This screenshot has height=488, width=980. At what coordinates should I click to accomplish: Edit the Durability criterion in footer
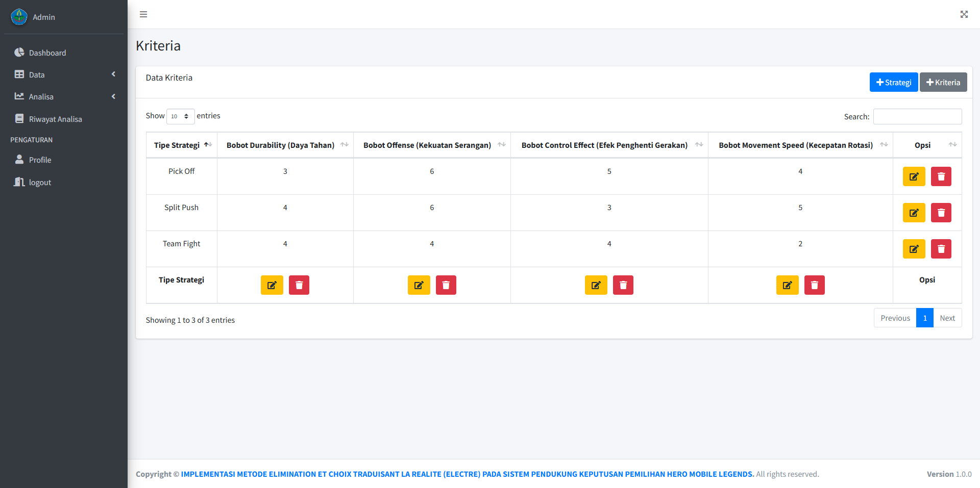pos(272,285)
